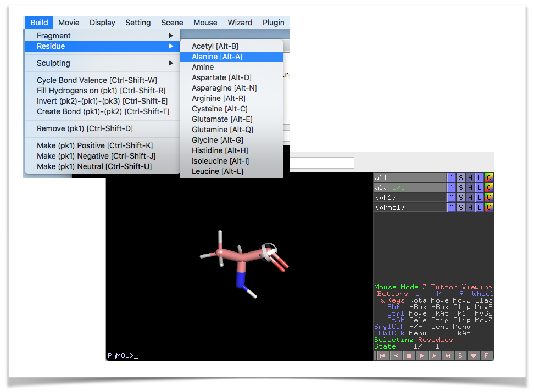Open Action menu for ala
Screen dimensions: 534x392
[x=452, y=188]
